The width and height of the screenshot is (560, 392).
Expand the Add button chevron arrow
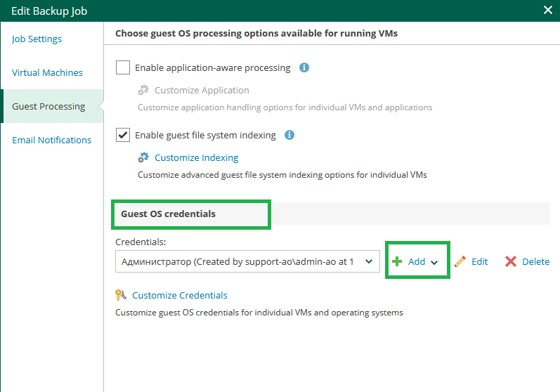[434, 263]
